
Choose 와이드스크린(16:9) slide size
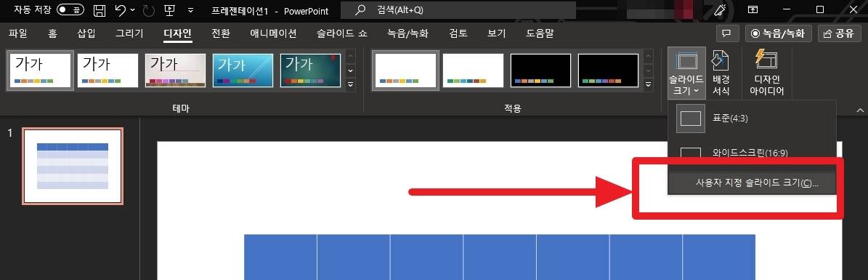tap(753, 152)
